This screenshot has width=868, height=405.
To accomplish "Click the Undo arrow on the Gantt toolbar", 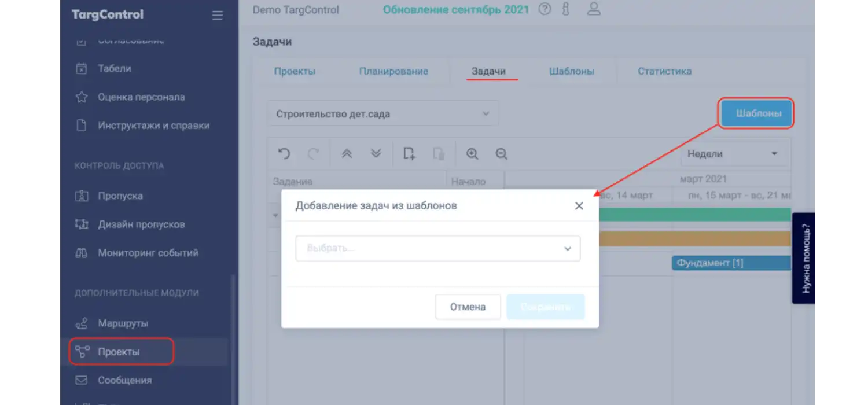I will click(x=283, y=153).
